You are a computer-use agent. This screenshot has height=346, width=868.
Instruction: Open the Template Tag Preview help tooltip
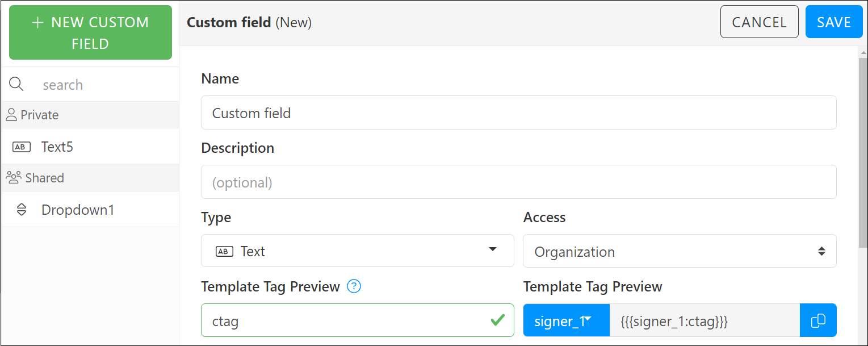(354, 286)
